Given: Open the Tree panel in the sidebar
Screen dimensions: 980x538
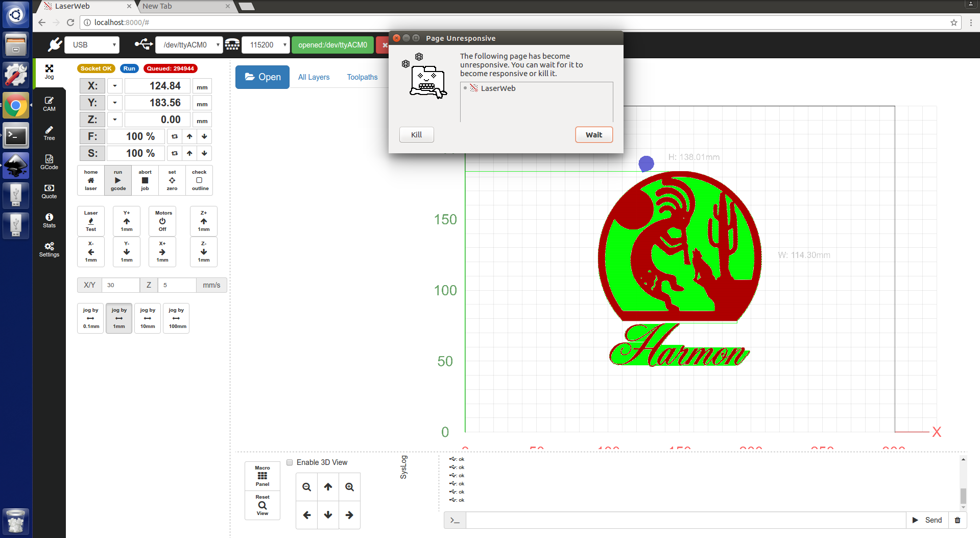Looking at the screenshot, I should pos(49,133).
